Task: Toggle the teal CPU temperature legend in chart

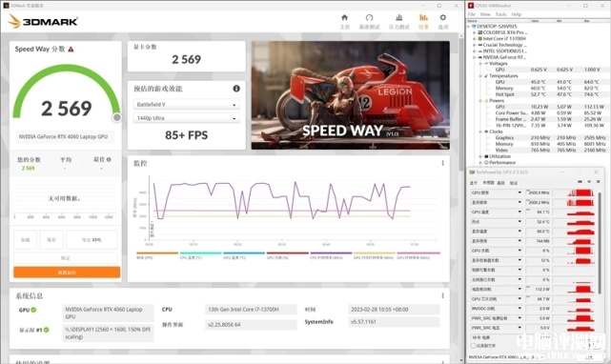Action: [x=201, y=255]
